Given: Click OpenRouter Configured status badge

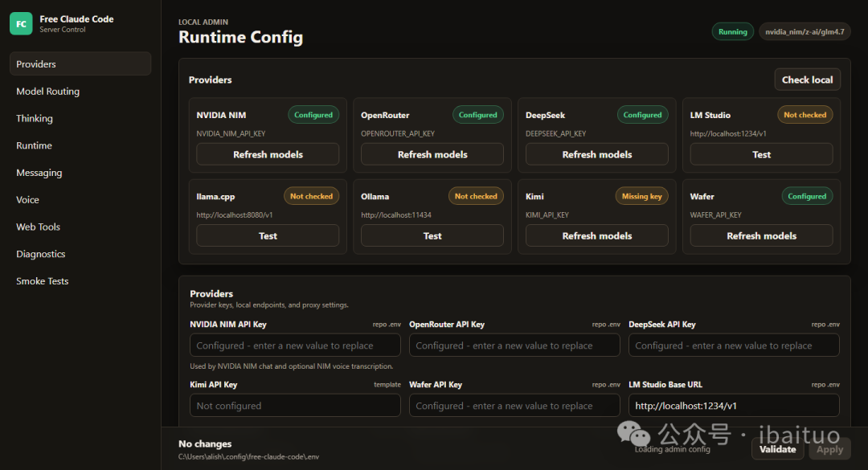Looking at the screenshot, I should (477, 115).
